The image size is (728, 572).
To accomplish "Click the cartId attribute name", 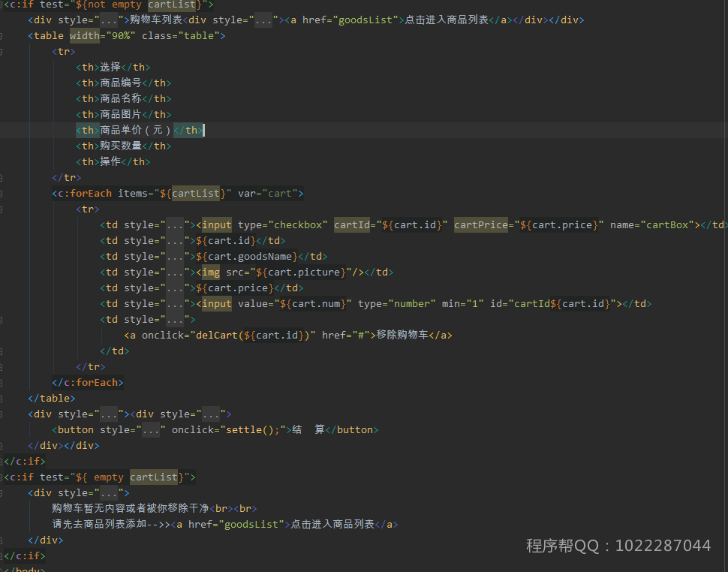I will coord(352,225).
